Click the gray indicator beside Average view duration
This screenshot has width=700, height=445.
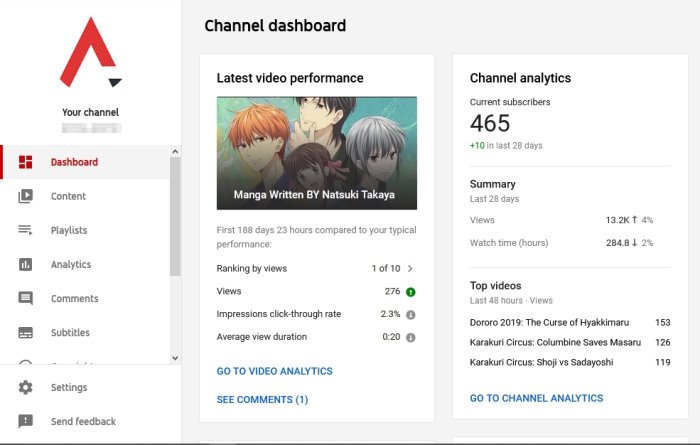410,337
